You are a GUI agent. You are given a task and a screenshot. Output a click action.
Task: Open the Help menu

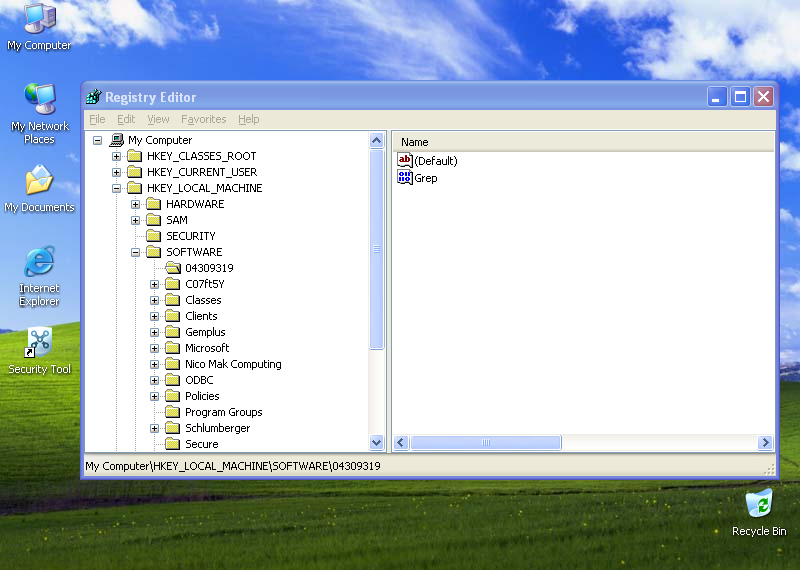[x=248, y=119]
